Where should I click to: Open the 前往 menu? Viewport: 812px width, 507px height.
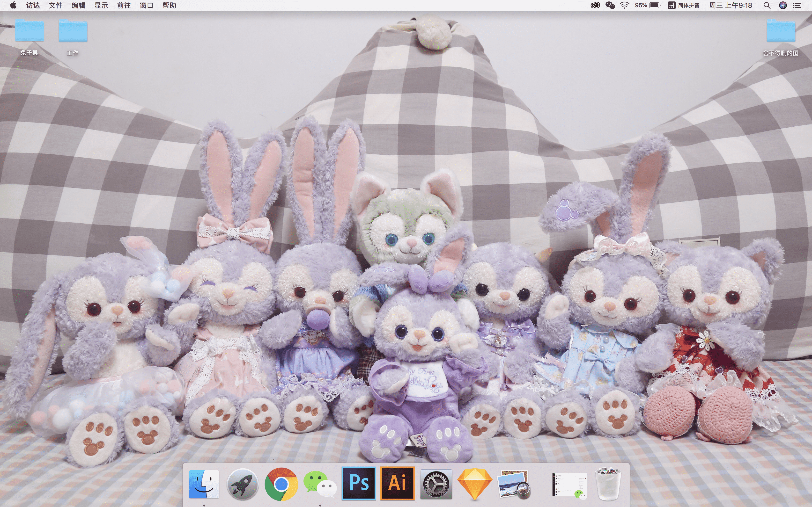coord(124,5)
